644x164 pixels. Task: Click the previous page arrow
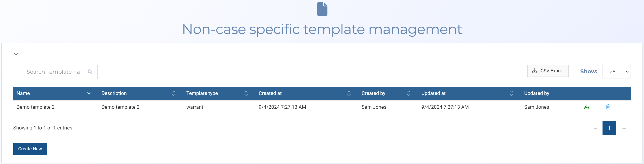pyautogui.click(x=595, y=128)
